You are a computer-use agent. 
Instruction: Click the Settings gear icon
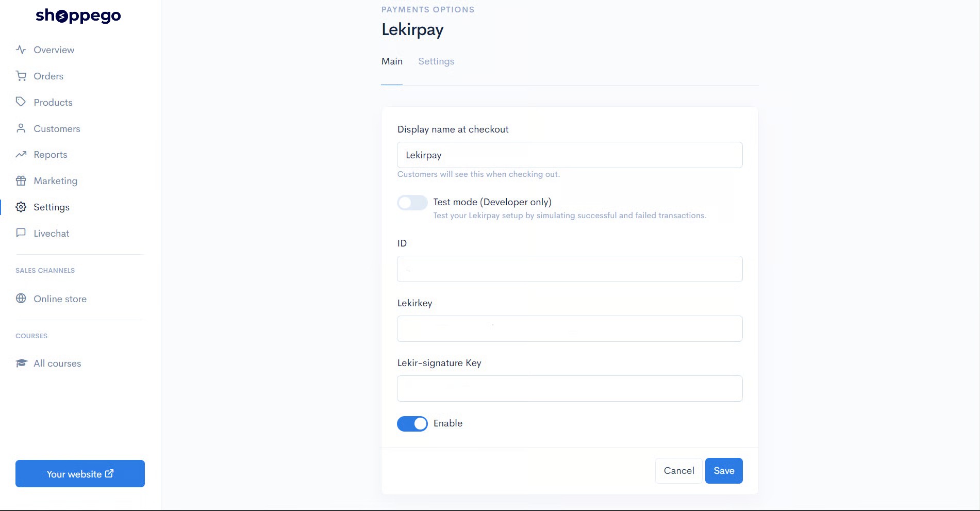pos(21,207)
